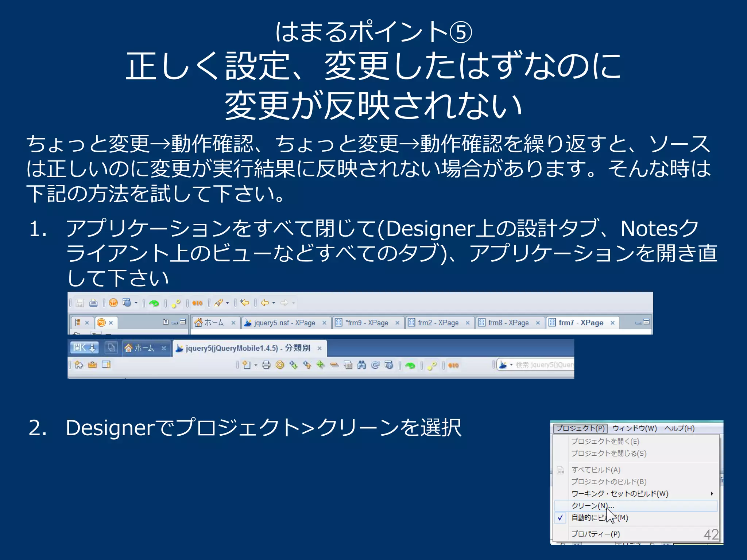Click プロジェクトのビルド(B) menu entry

point(636,482)
